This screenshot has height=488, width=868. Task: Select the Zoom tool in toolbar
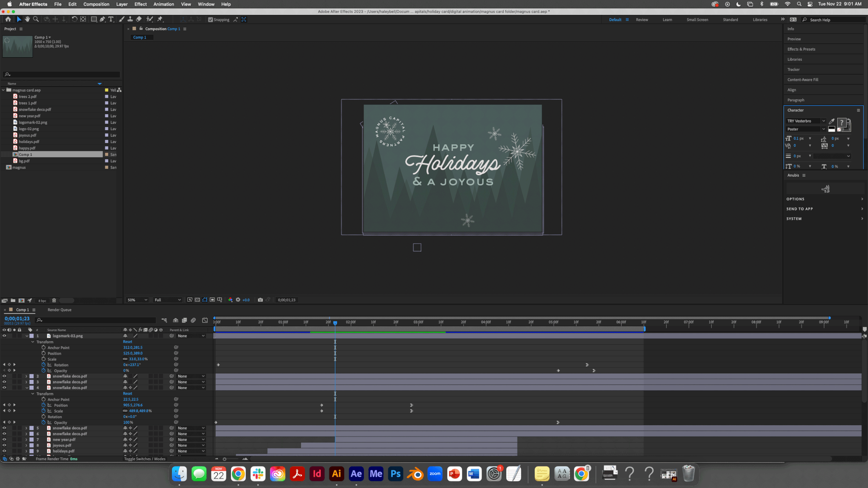coord(36,19)
